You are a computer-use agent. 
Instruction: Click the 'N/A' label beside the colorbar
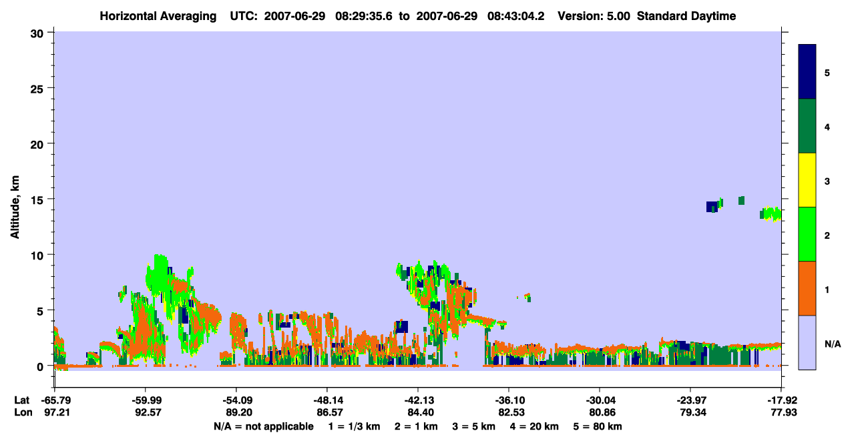coord(832,344)
